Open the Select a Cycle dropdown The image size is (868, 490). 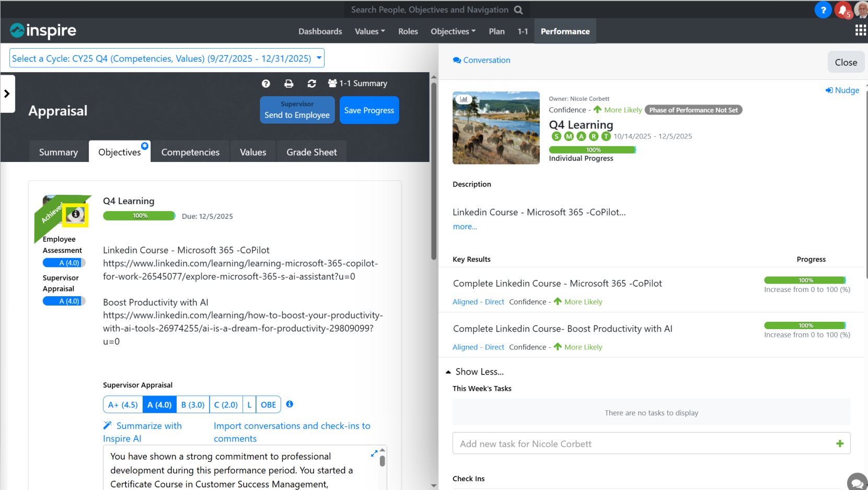[167, 59]
